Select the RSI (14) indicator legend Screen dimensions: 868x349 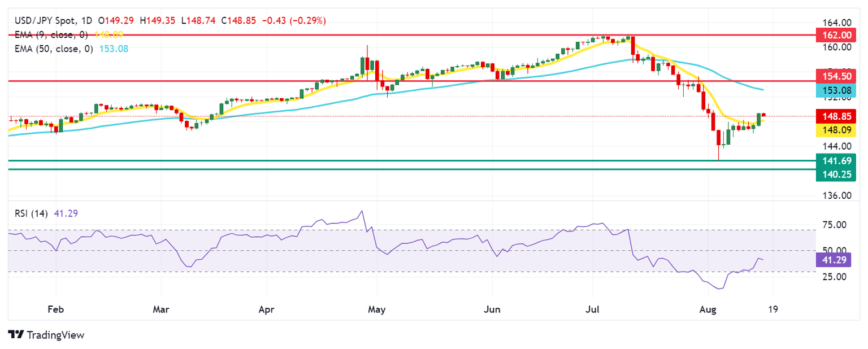click(x=32, y=213)
